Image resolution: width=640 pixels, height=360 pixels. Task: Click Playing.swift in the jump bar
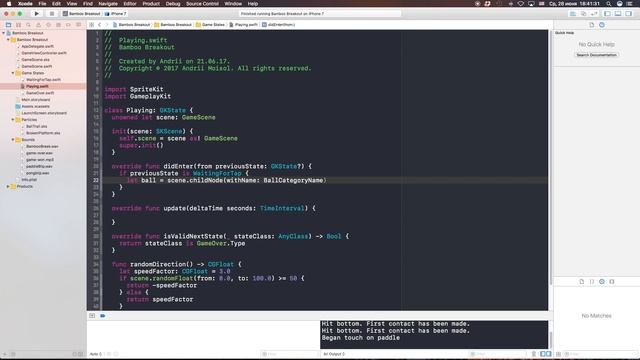click(243, 25)
